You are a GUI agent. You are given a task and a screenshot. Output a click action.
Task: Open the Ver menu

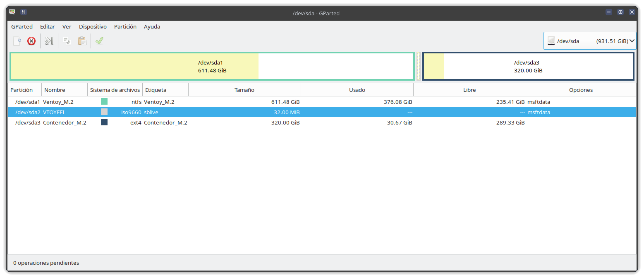pyautogui.click(x=67, y=26)
